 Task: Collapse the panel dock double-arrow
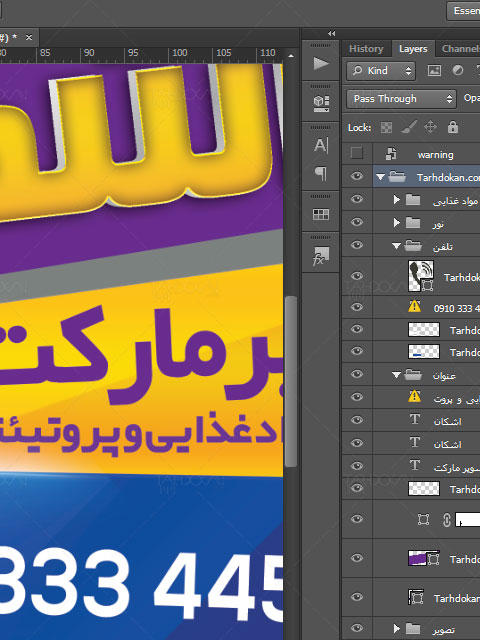331,33
